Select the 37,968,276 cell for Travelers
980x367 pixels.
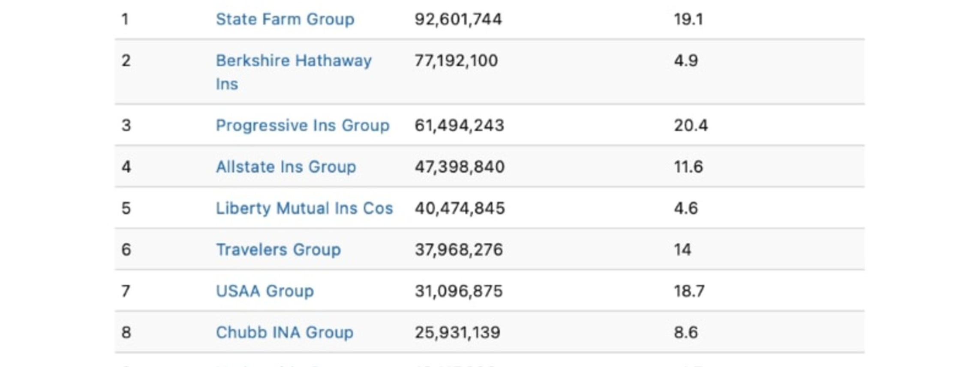459,250
